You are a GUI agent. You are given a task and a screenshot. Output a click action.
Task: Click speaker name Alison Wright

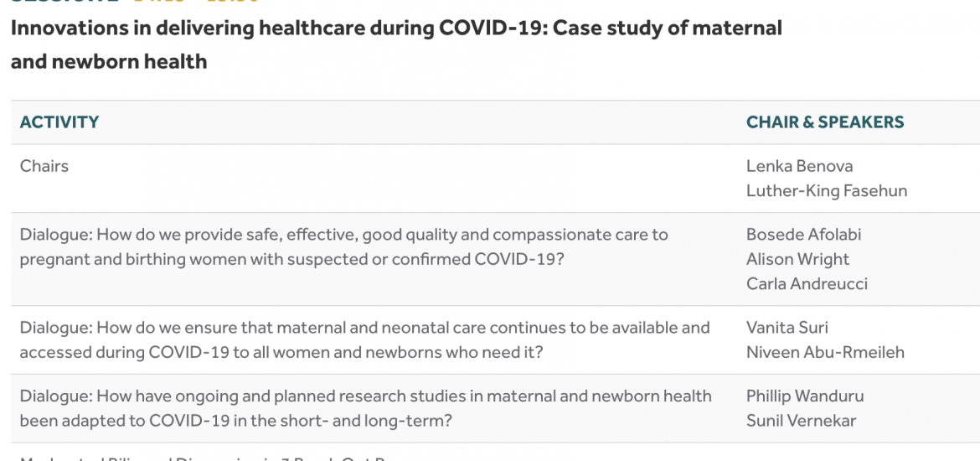(797, 259)
